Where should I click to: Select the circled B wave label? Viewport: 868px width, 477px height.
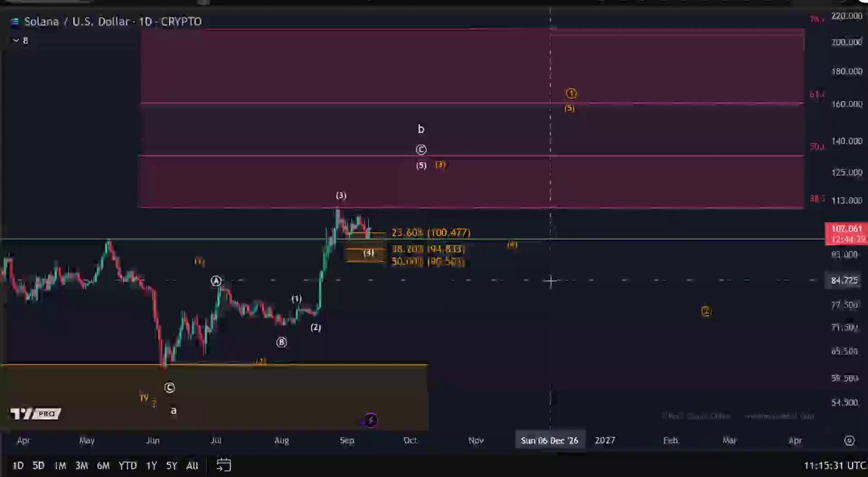282,342
